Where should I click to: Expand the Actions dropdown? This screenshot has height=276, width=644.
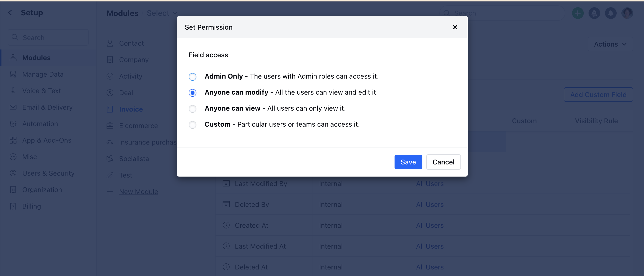(610, 44)
